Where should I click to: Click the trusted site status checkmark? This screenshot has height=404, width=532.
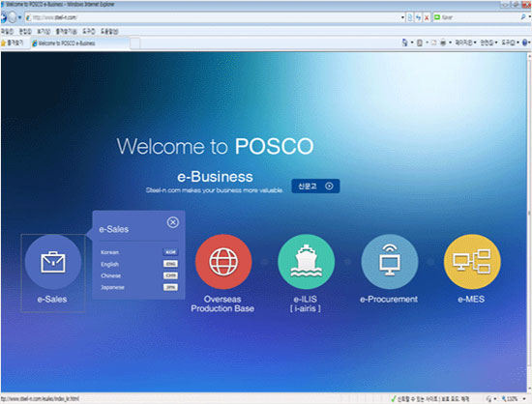click(394, 399)
